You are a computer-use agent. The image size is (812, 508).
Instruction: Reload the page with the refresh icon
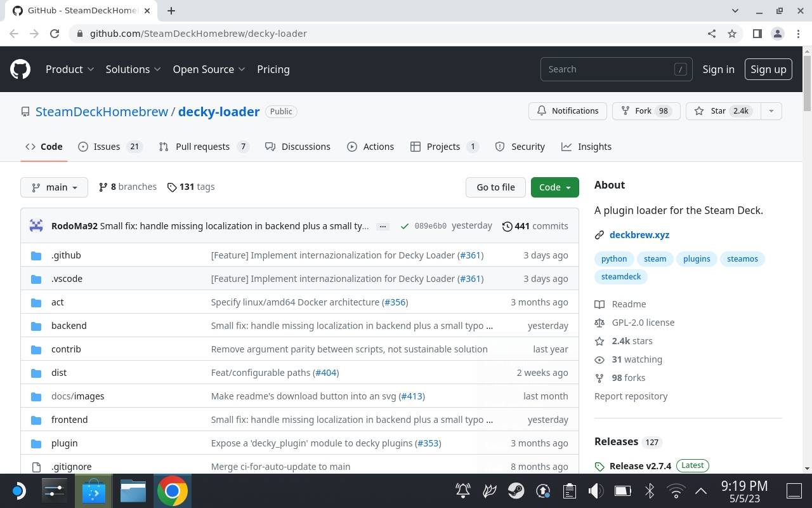(55, 34)
